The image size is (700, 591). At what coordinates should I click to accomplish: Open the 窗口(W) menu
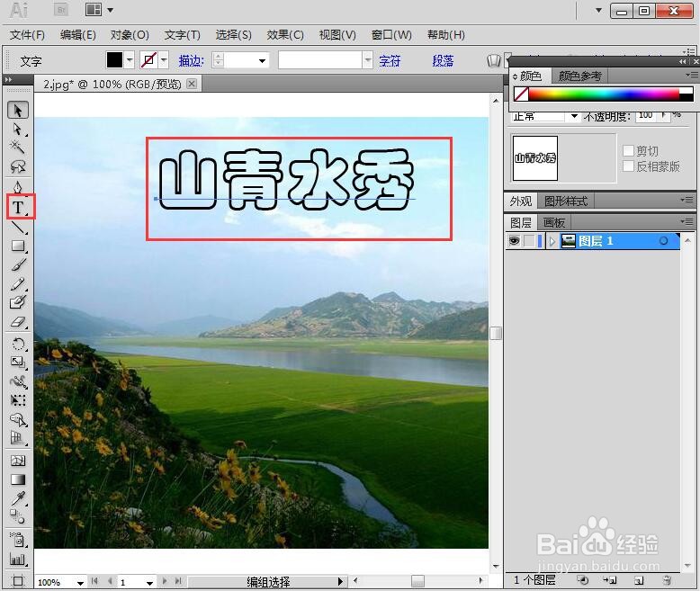[391, 35]
